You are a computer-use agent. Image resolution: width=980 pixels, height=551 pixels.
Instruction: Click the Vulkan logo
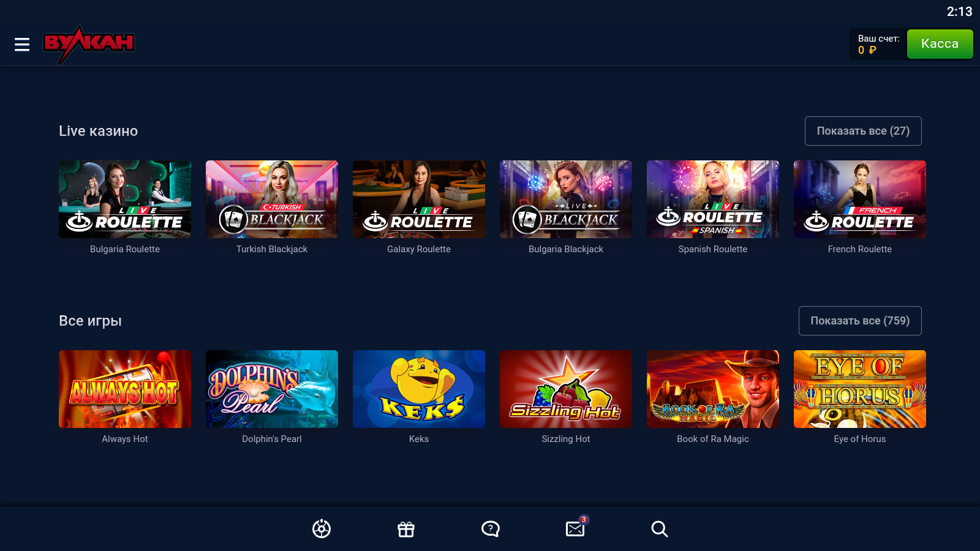click(89, 44)
